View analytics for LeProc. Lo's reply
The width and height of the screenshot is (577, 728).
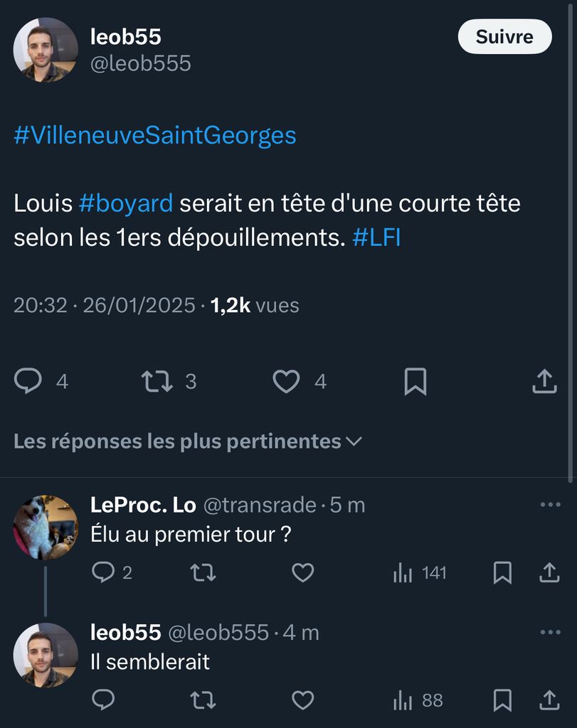[x=419, y=572]
